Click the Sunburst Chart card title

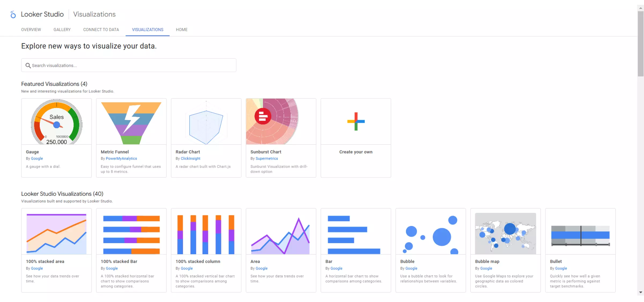(x=266, y=152)
